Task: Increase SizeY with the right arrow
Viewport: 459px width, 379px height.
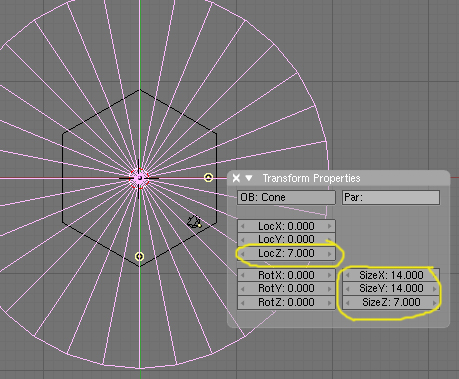Action: click(435, 288)
